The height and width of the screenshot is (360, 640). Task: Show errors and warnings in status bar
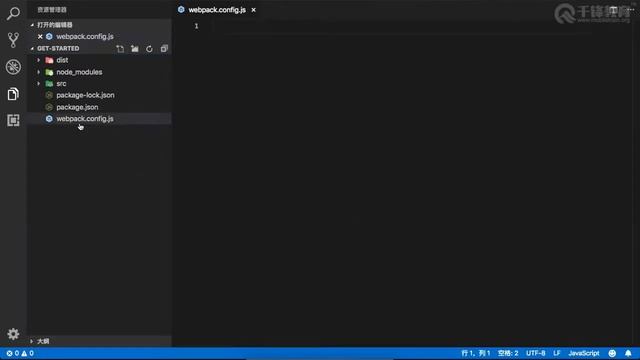pos(20,353)
